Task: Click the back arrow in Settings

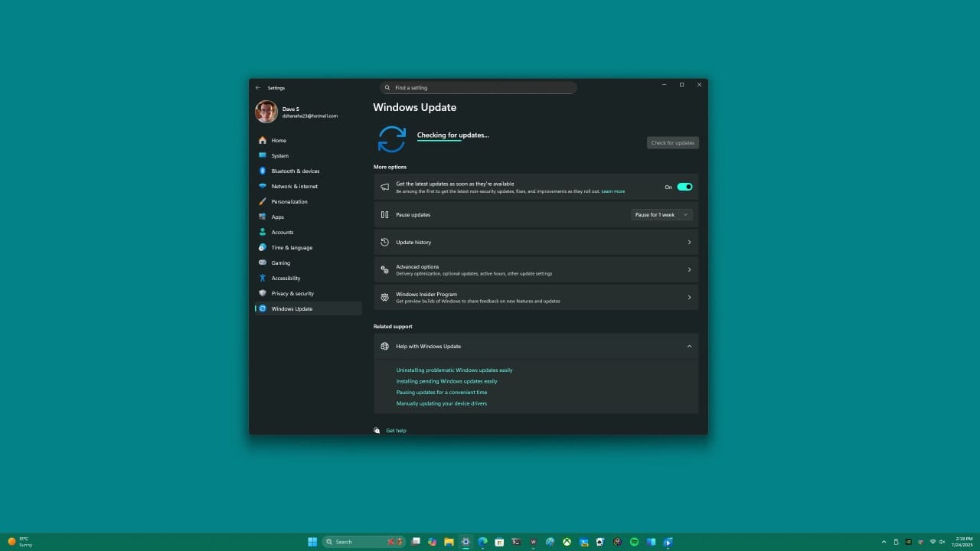Action: tap(258, 87)
